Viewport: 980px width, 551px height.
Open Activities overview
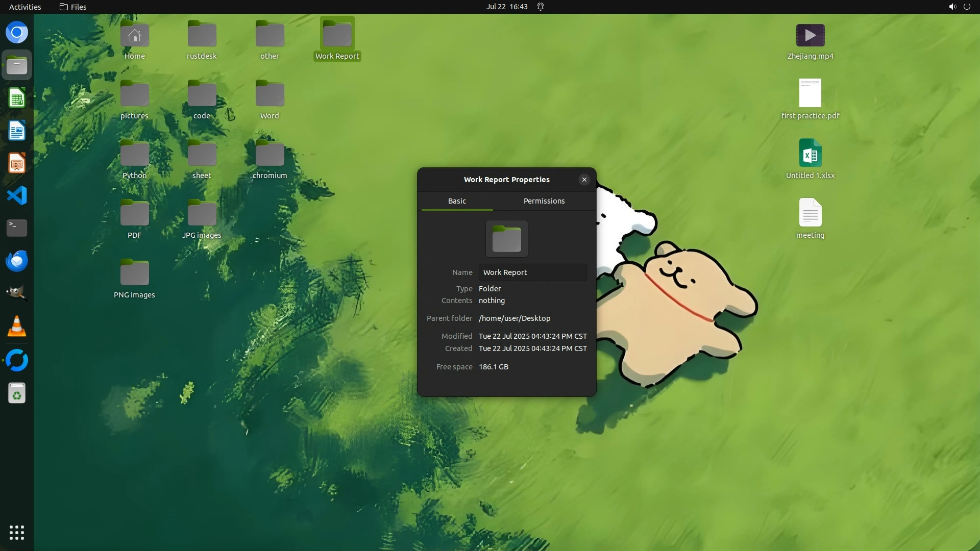point(25,7)
